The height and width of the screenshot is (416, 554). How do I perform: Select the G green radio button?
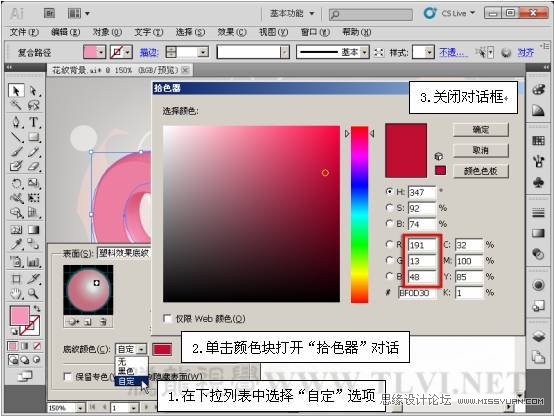pyautogui.click(x=390, y=260)
